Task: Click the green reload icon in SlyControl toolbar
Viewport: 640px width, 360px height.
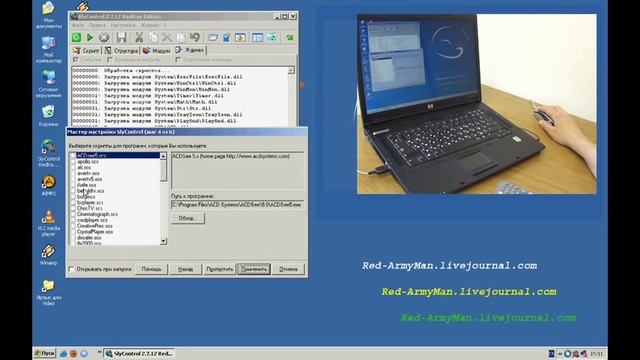Action: [x=76, y=38]
